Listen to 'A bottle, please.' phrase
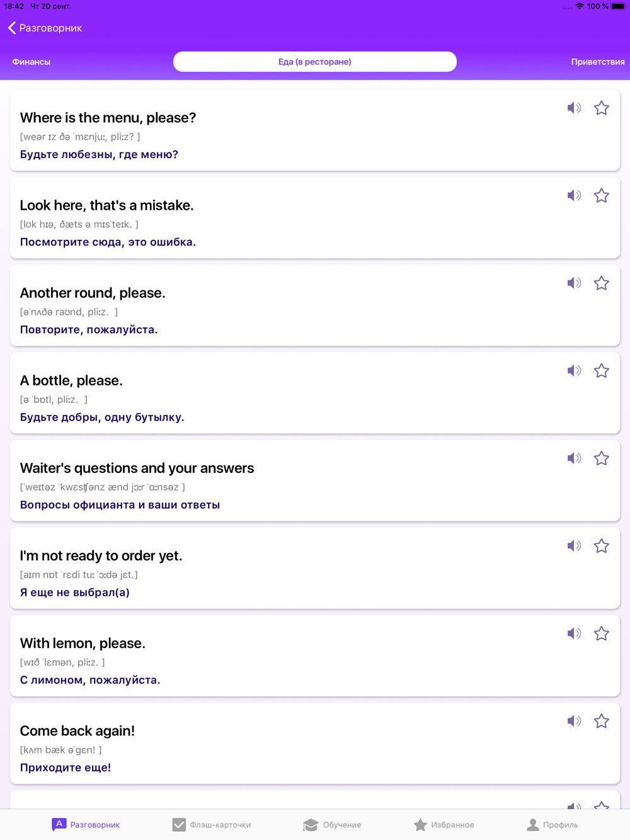The width and height of the screenshot is (630, 840). (x=574, y=371)
